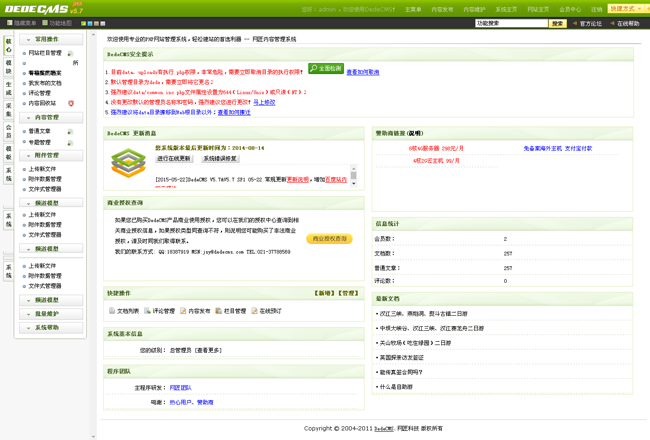
Task: Open latest document 什么是自助游
Action: point(396,387)
